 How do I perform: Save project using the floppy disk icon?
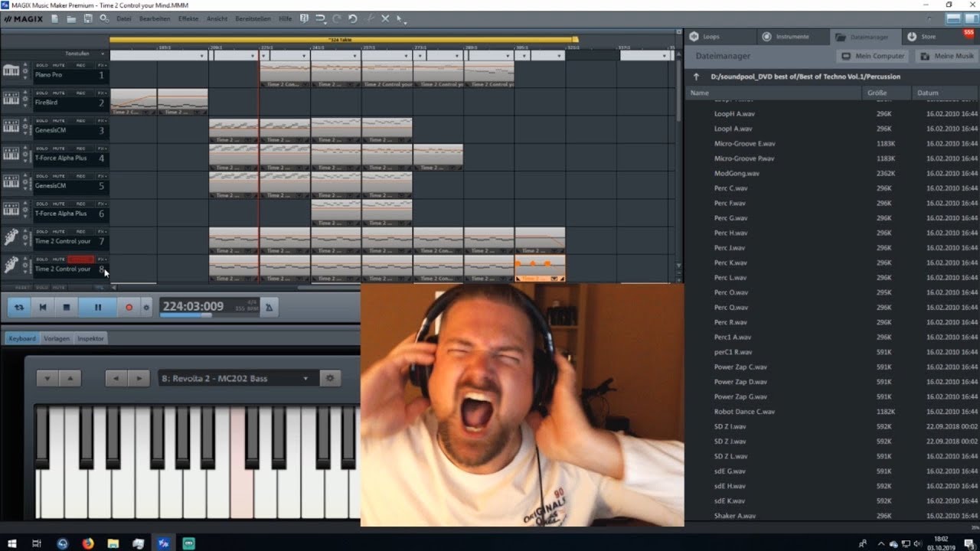coord(88,18)
